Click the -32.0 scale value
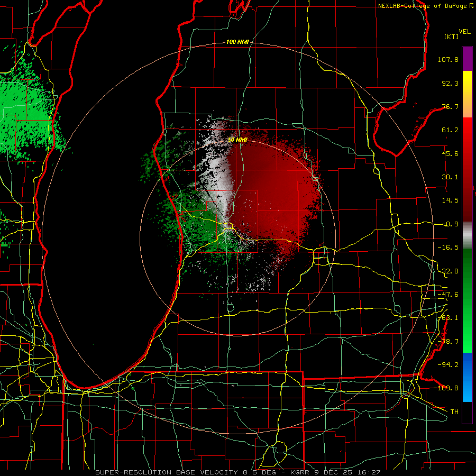This screenshot has width=476, height=476. click(x=448, y=271)
